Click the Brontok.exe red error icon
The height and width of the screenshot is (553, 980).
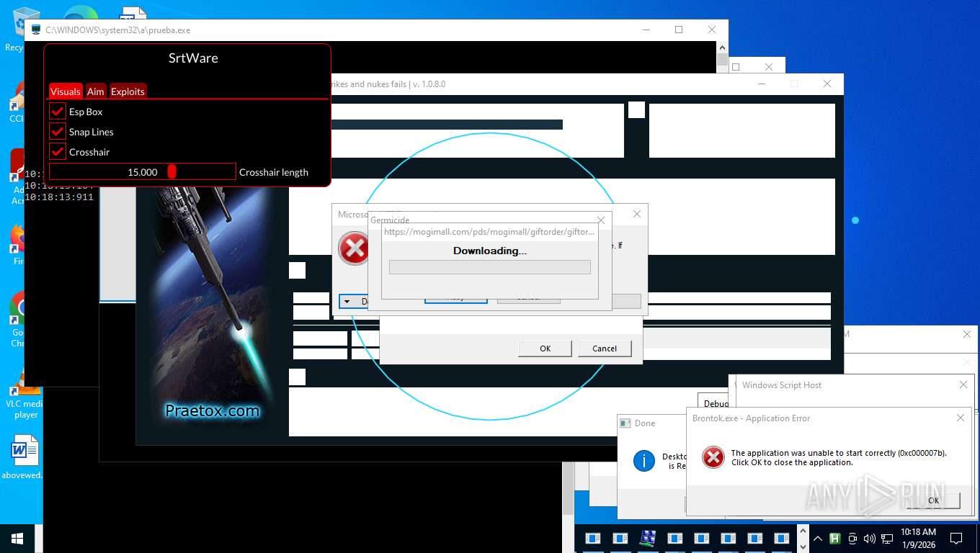(x=713, y=457)
